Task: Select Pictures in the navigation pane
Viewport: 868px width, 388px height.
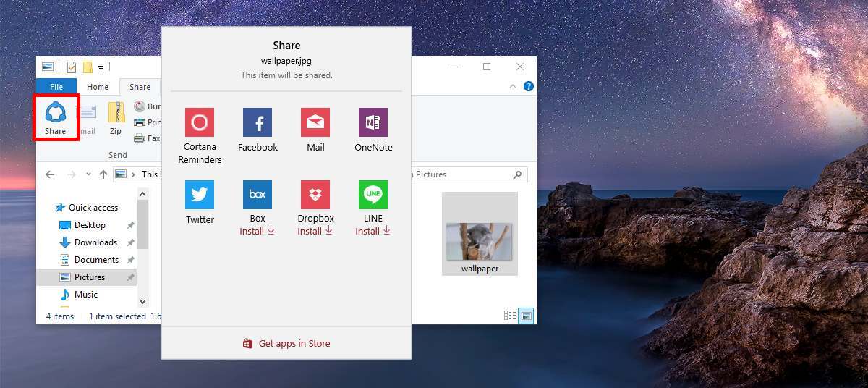Action: 86,277
